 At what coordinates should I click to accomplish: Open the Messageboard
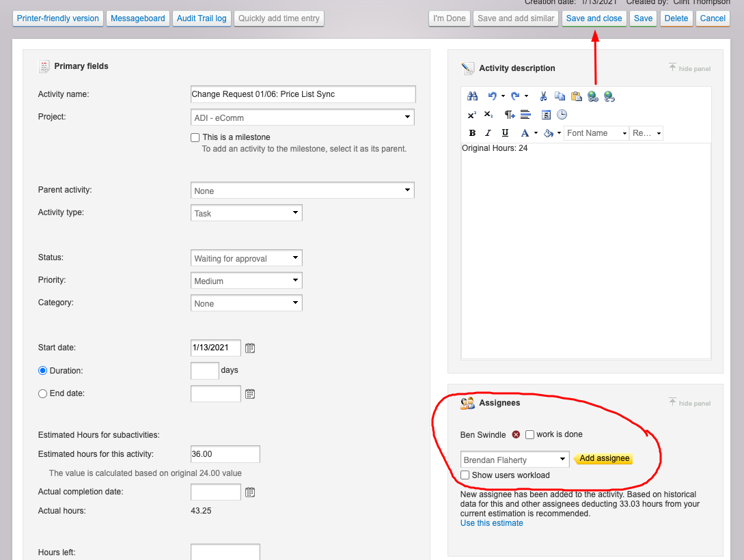(137, 18)
